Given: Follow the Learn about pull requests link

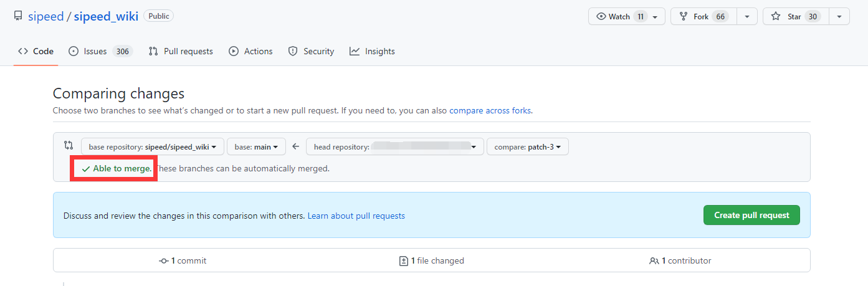Looking at the screenshot, I should pos(356,216).
